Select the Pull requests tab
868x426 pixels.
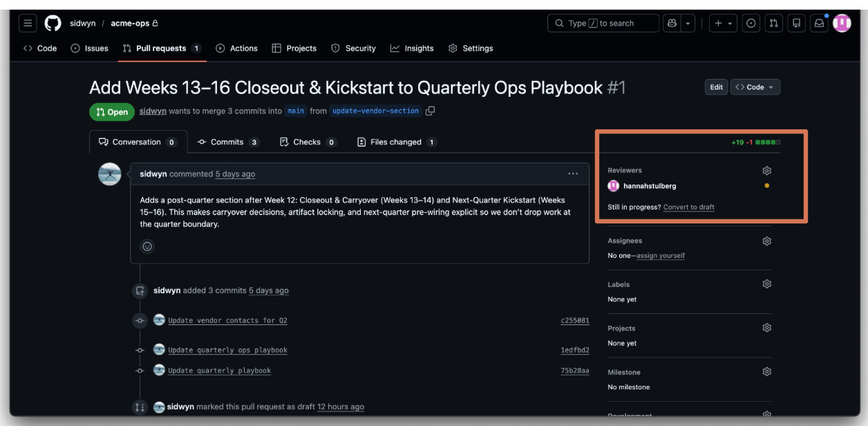[x=161, y=48]
